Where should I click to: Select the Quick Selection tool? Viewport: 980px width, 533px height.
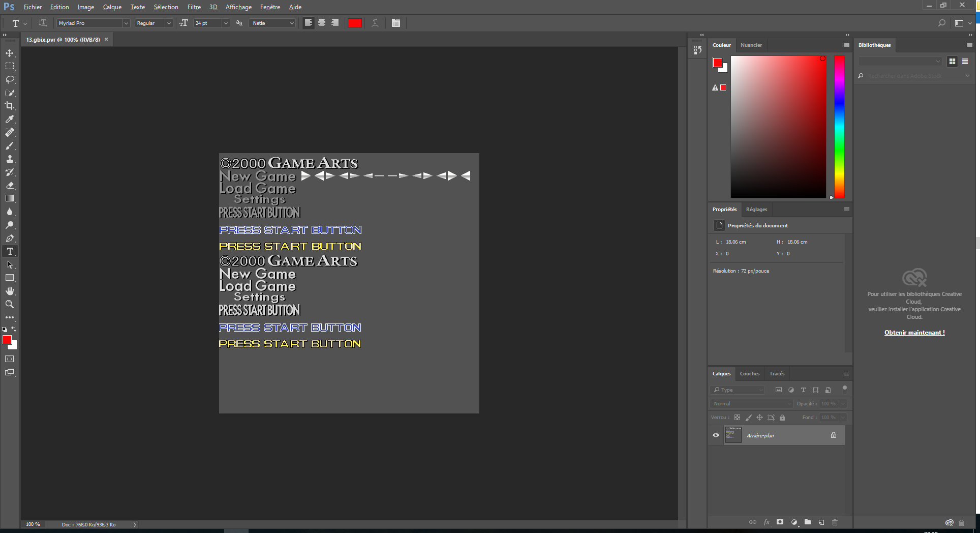click(10, 93)
